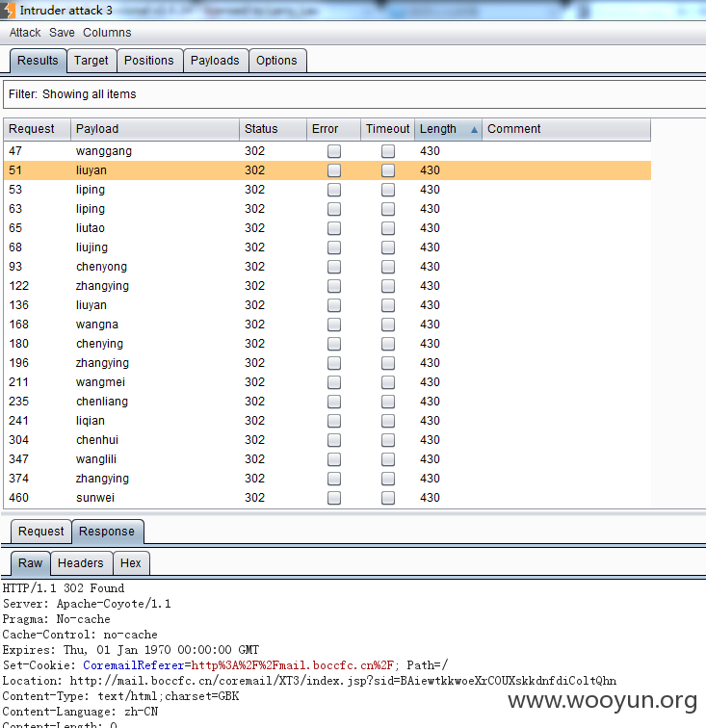Switch to the Options tab
706x728 pixels.
point(276,61)
